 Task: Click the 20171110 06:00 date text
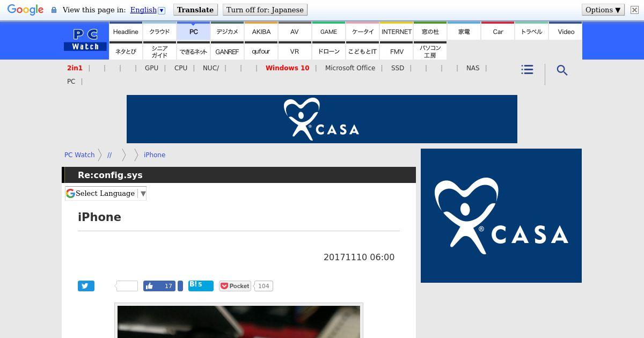coord(359,257)
